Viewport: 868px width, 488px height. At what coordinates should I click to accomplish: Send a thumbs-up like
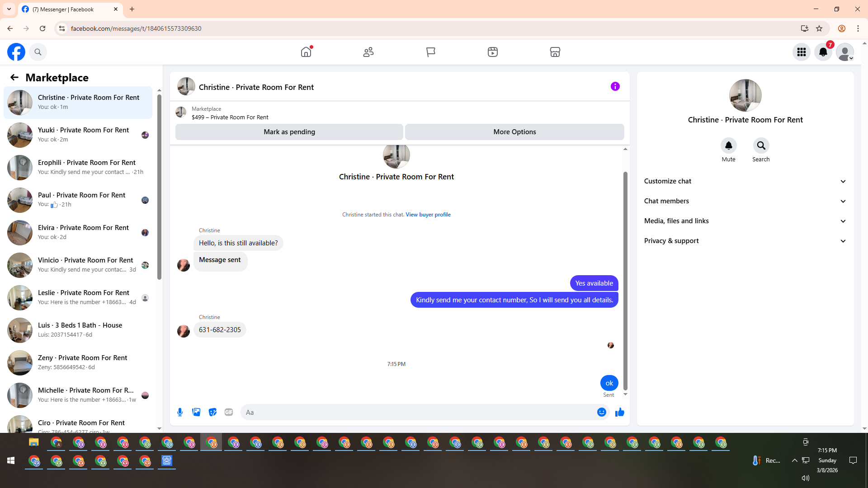pyautogui.click(x=619, y=412)
